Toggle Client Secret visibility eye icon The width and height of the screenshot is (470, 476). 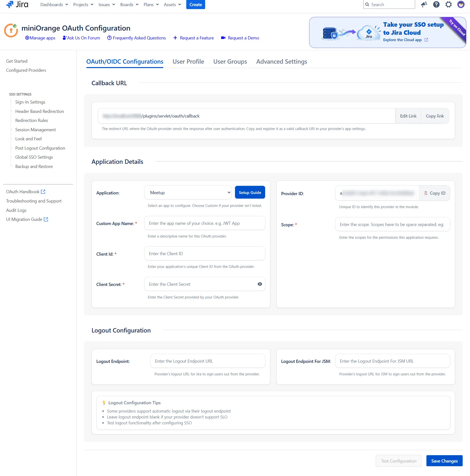pyautogui.click(x=260, y=284)
